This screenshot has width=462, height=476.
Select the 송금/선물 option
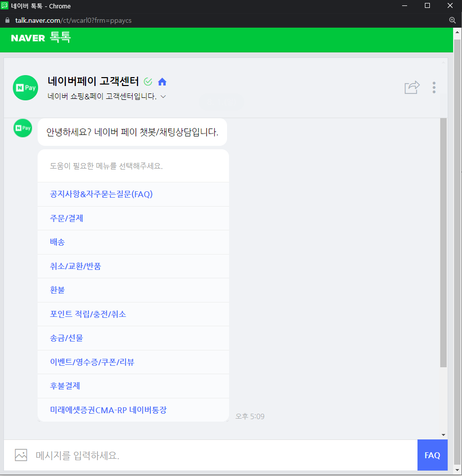134,338
